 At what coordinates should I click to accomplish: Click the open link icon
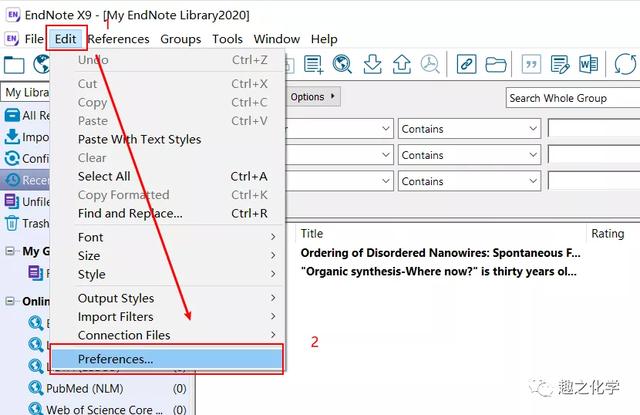(467, 64)
